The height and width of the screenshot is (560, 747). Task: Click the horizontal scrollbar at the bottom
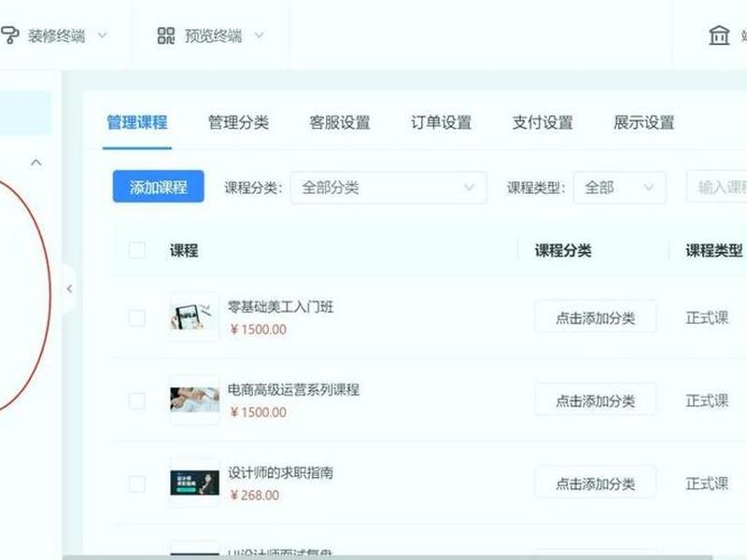point(388,557)
